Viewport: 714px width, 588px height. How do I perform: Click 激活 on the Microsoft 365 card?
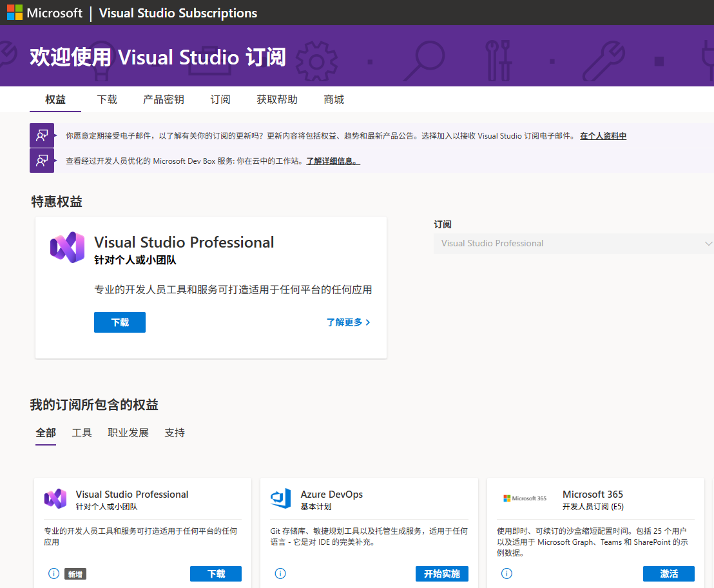[669, 574]
